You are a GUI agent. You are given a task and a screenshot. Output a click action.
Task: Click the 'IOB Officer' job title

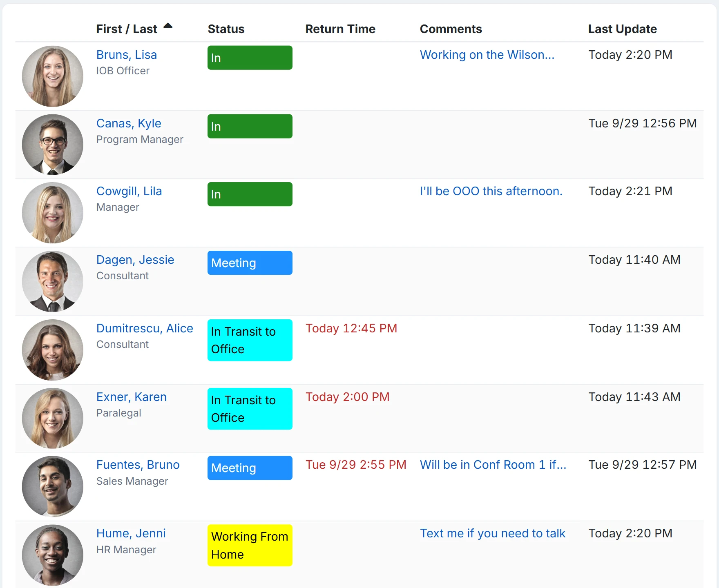[123, 71]
